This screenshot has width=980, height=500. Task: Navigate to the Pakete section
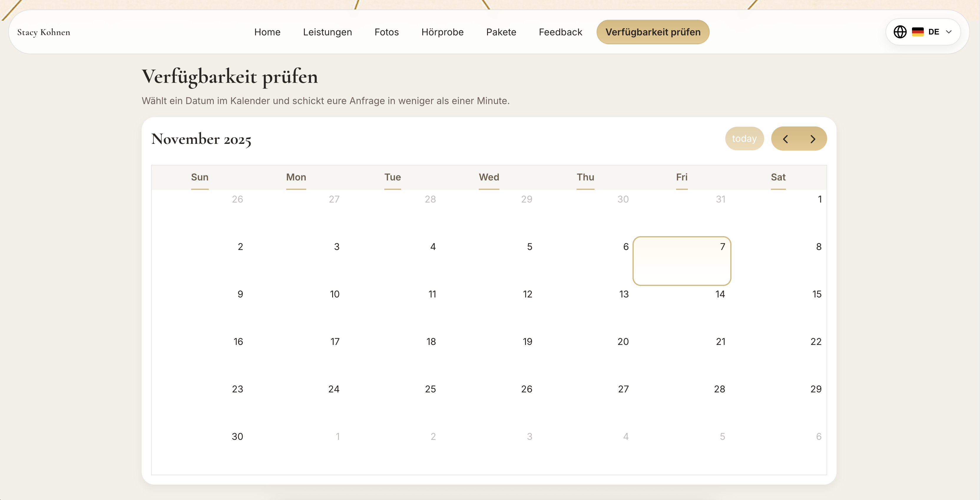501,32
